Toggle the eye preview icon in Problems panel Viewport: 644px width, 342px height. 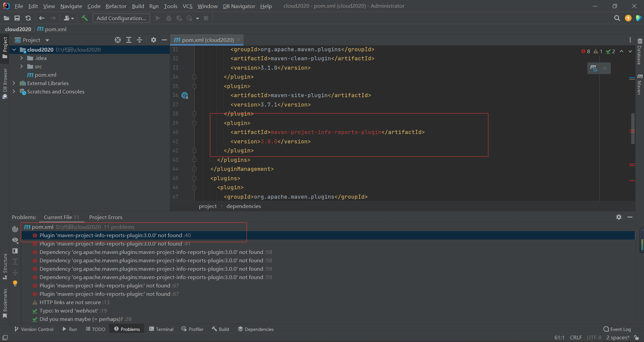click(x=15, y=240)
